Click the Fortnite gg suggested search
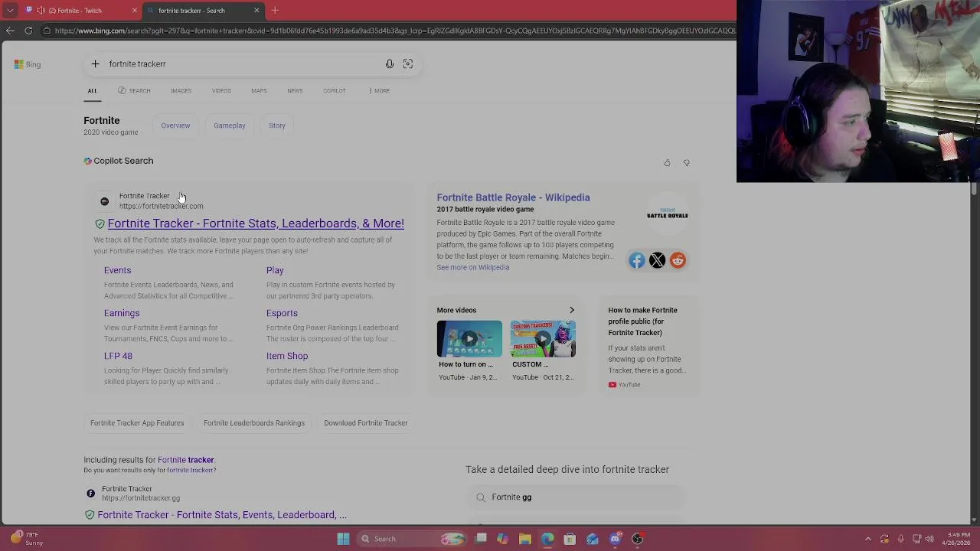 [576, 497]
